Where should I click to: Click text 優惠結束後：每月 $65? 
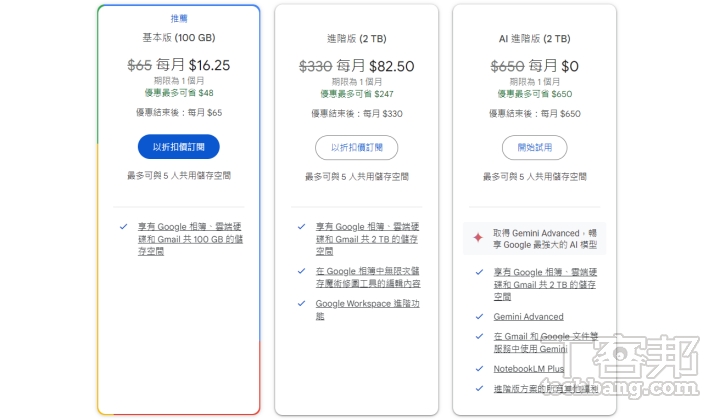click(179, 112)
